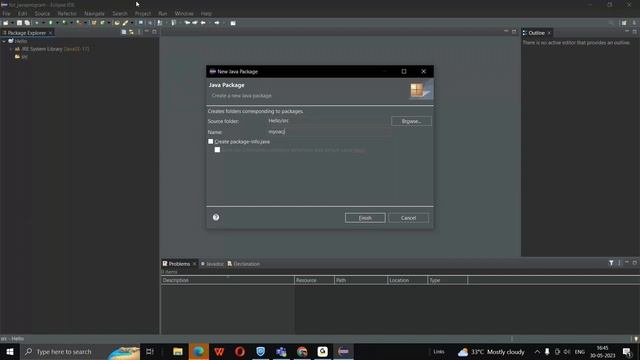Click the Source folder input field
This screenshot has height=360, width=640.
[328, 121]
